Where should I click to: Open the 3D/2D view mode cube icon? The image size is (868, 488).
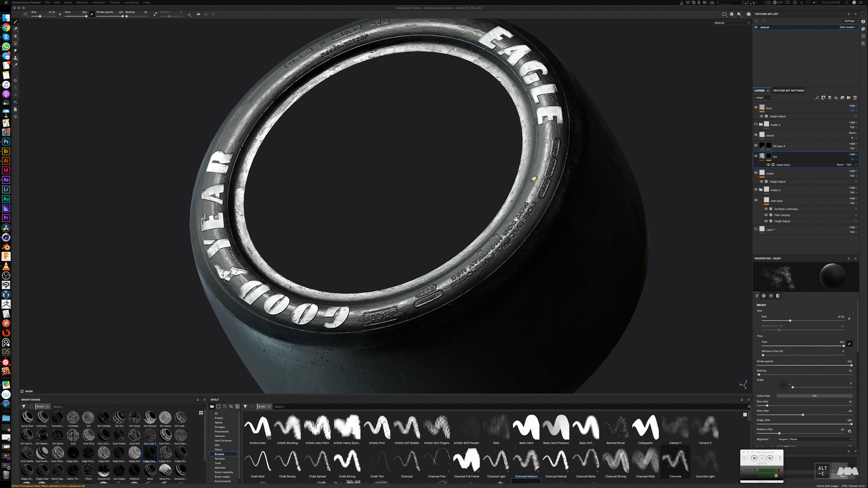click(732, 14)
